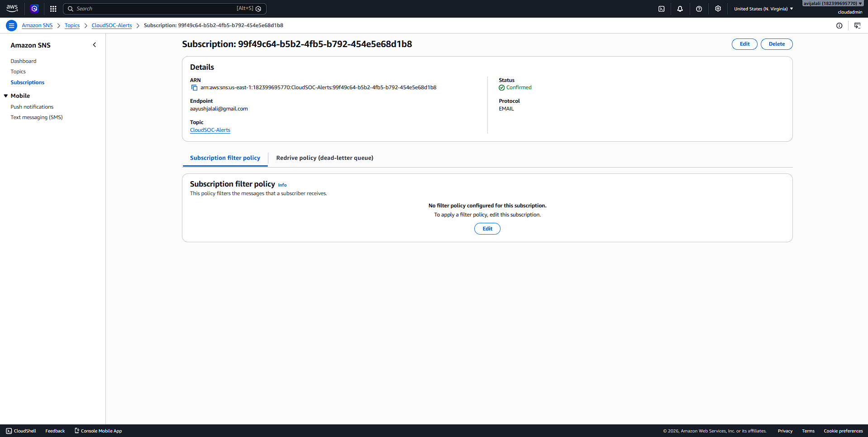The image size is (868, 437).
Task: Focus the AWS search box
Action: [165, 9]
